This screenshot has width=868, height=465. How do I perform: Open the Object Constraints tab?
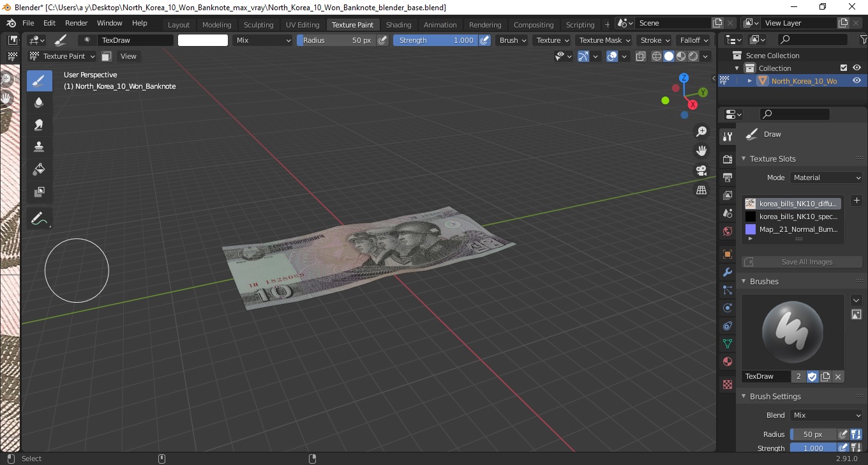point(727,326)
